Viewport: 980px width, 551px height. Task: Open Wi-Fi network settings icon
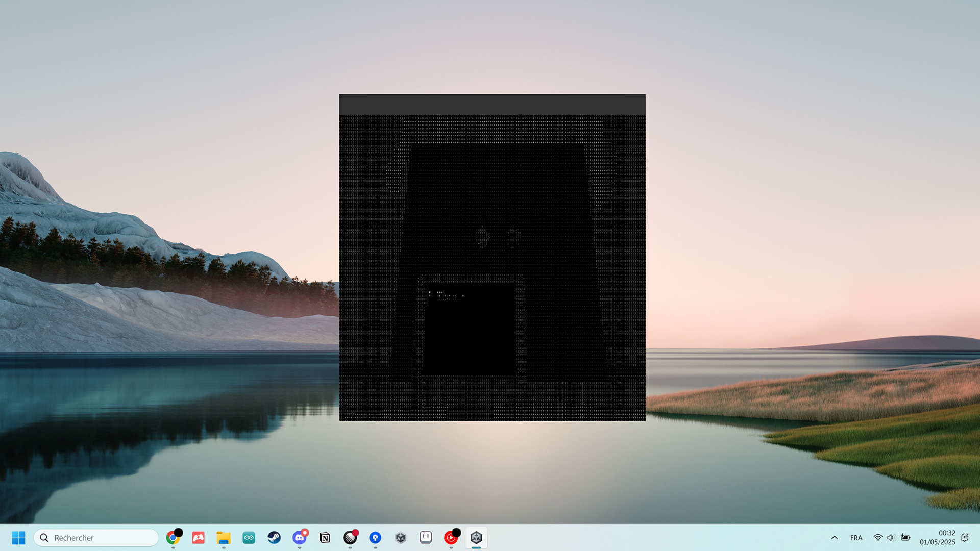coord(878,538)
